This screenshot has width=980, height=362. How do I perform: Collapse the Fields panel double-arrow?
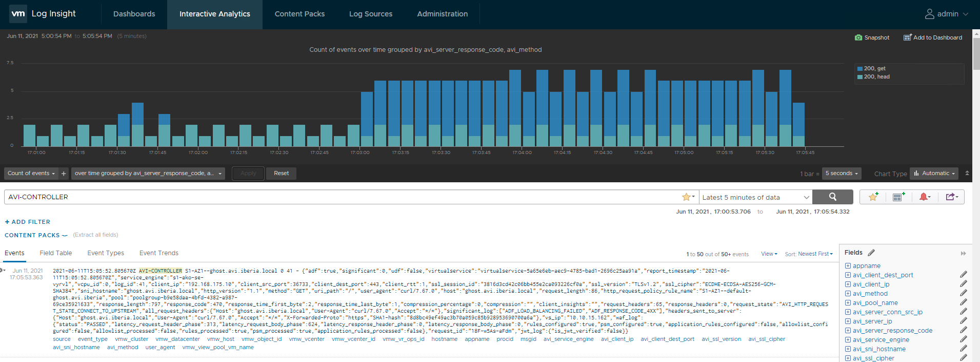tap(963, 253)
